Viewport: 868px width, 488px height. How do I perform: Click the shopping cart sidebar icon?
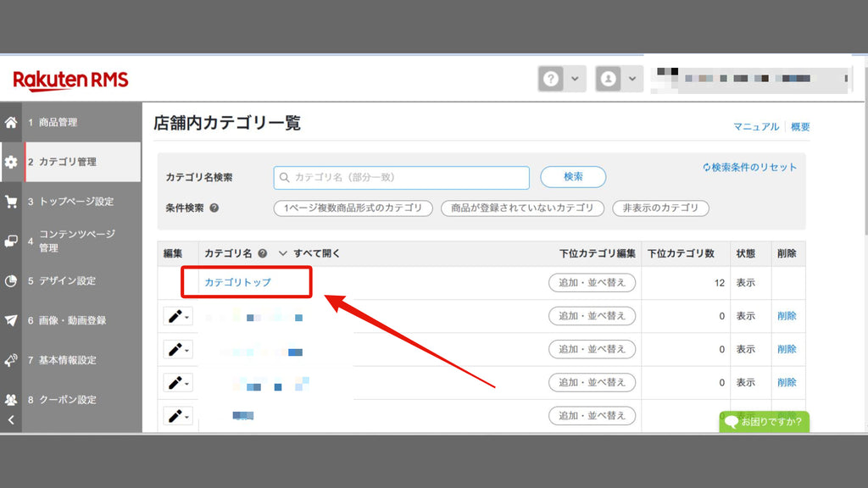tap(11, 202)
